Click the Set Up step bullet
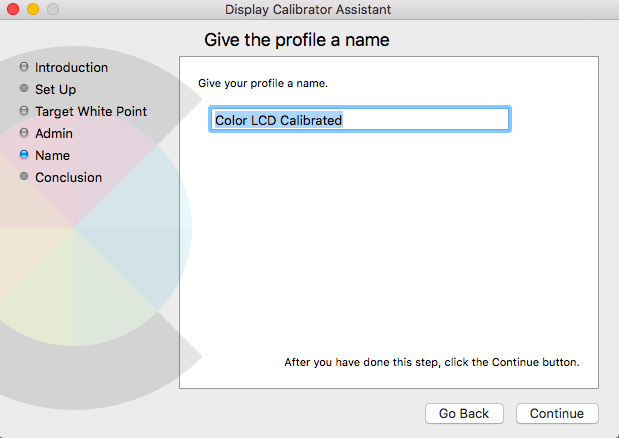The width and height of the screenshot is (619, 438). click(24, 89)
